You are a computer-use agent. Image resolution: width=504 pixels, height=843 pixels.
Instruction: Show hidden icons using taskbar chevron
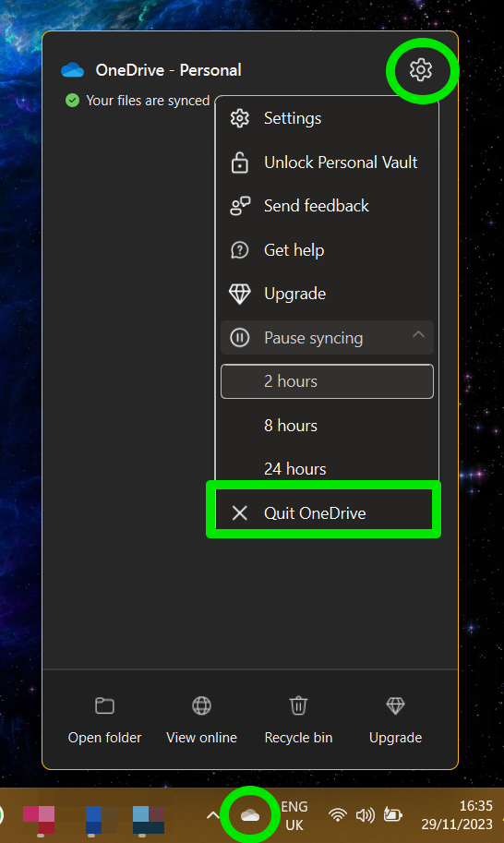click(x=213, y=815)
